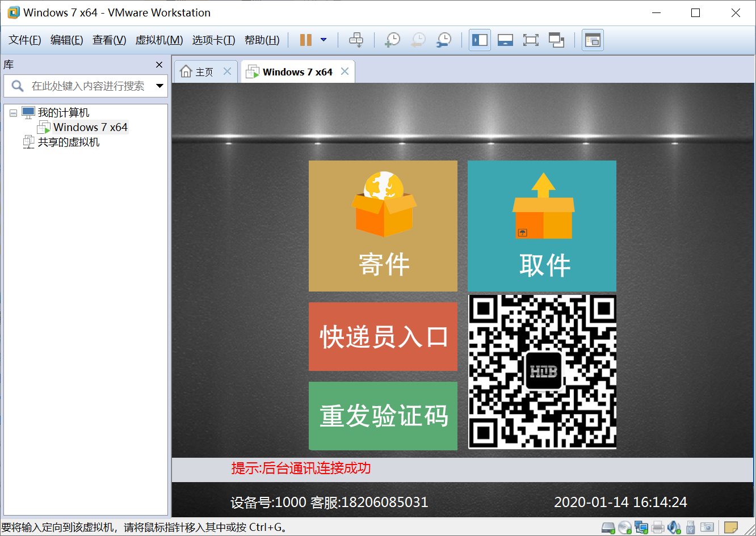The image size is (756, 536).
Task: Open the 文件(F) menu
Action: (x=25, y=40)
